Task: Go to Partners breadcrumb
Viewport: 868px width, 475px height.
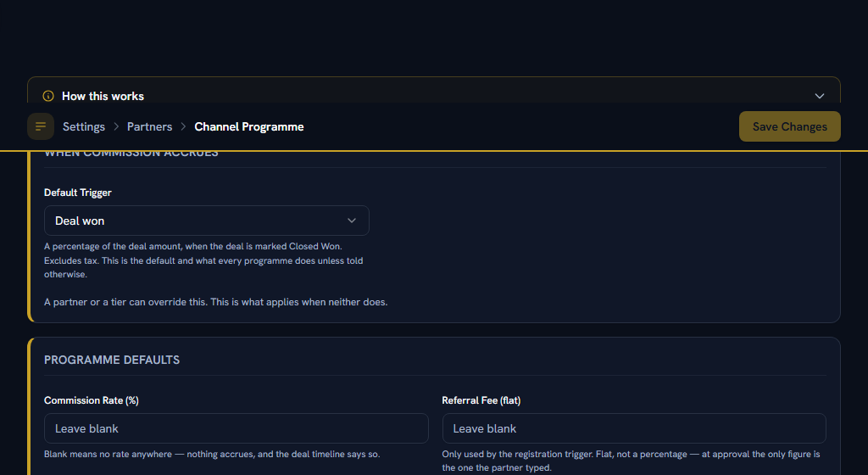Action: pos(149,126)
